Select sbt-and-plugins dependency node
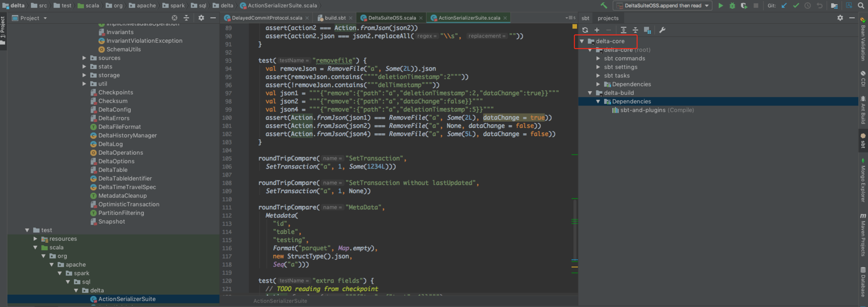The height and width of the screenshot is (307, 868). pos(653,110)
